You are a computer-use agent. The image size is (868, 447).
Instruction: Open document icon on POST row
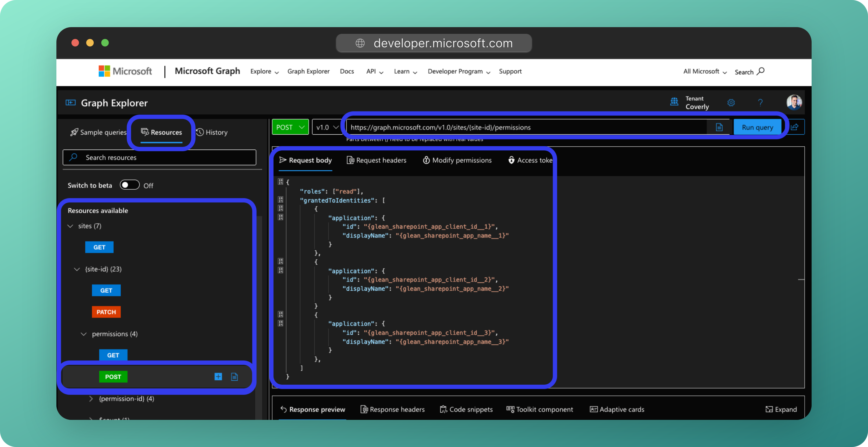point(234,377)
